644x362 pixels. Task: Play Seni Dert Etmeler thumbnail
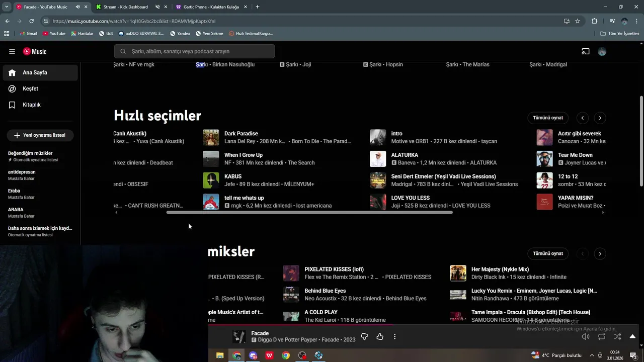[x=378, y=180]
